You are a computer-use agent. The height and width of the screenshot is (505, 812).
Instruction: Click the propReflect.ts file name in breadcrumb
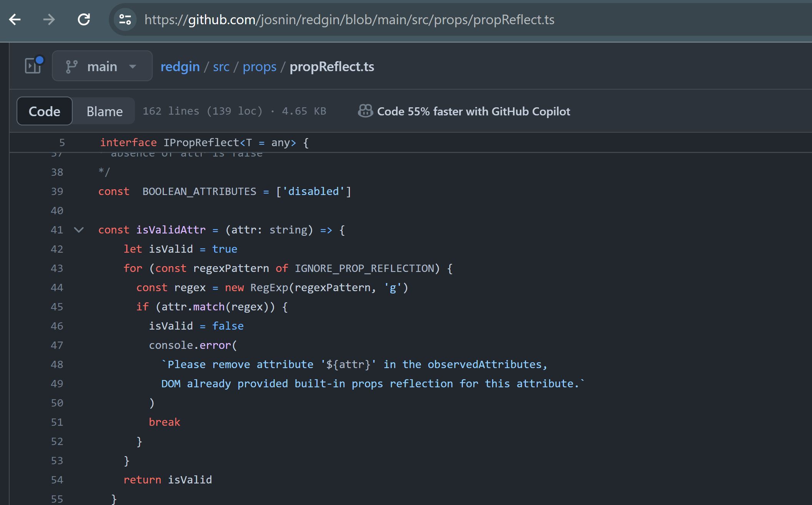332,67
